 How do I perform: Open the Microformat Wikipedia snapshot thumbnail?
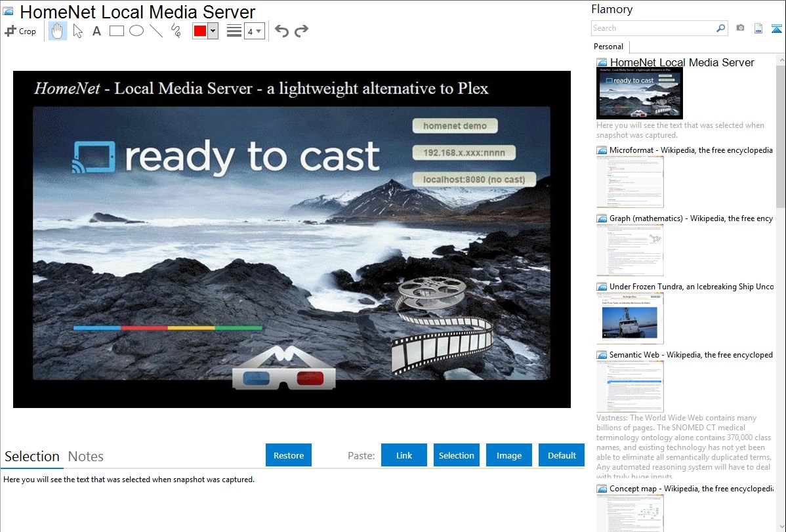tap(630, 182)
